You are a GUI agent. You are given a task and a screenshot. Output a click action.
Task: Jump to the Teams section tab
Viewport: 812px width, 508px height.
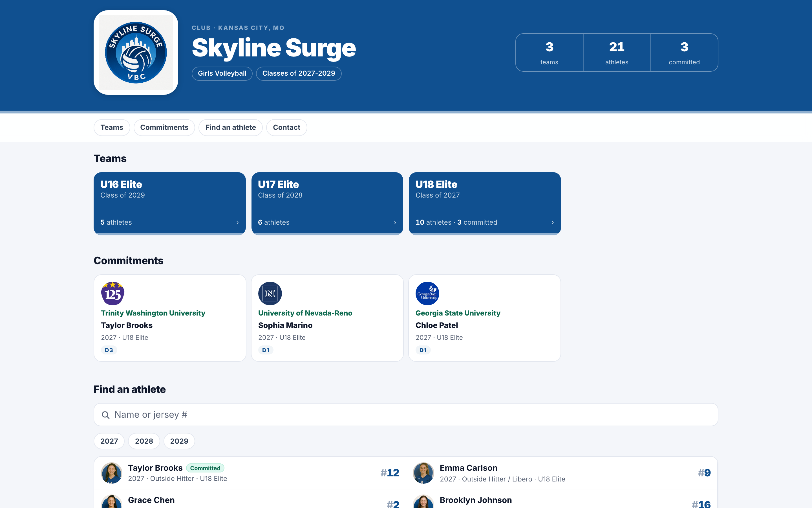[112, 127]
